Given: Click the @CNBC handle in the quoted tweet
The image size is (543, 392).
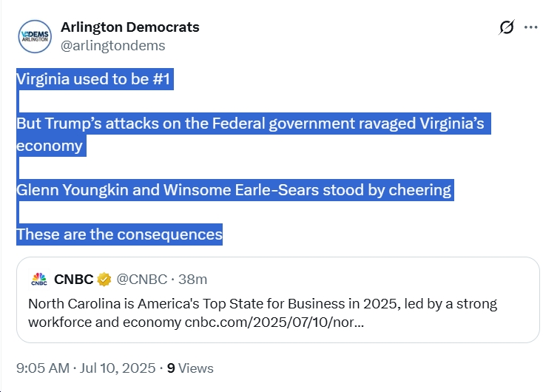Looking at the screenshot, I should point(142,279).
